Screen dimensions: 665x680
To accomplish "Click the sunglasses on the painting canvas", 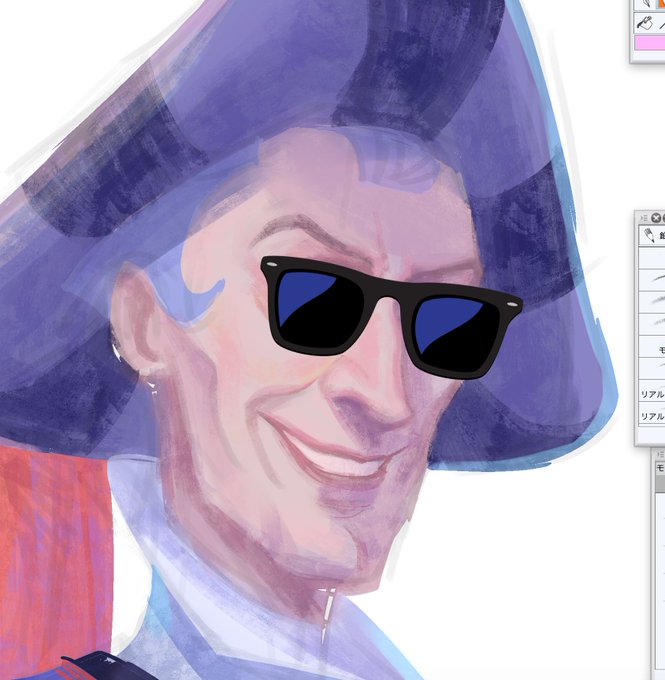I will (x=391, y=317).
